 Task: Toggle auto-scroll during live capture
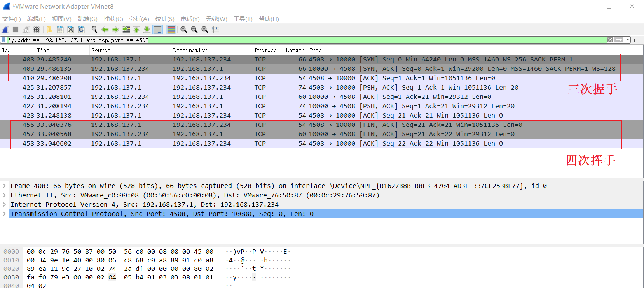(158, 30)
